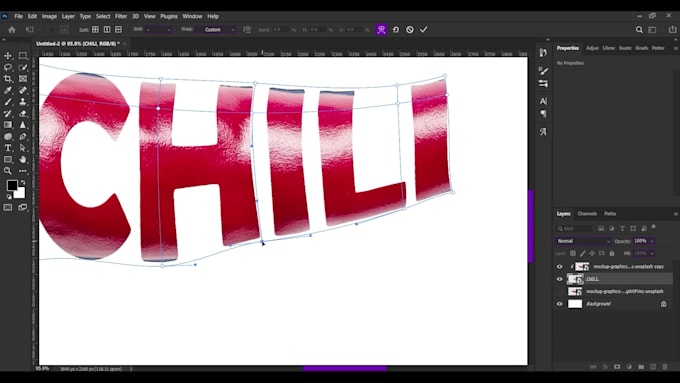Viewport: 680px width, 383px height.
Task: Toggle switch between free transform and warp
Action: [381, 29]
